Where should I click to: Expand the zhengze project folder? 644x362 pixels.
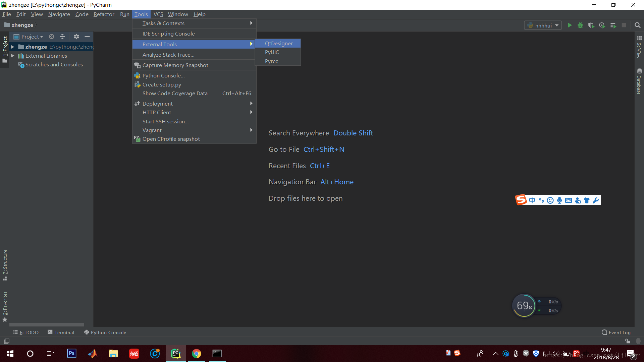[12, 47]
